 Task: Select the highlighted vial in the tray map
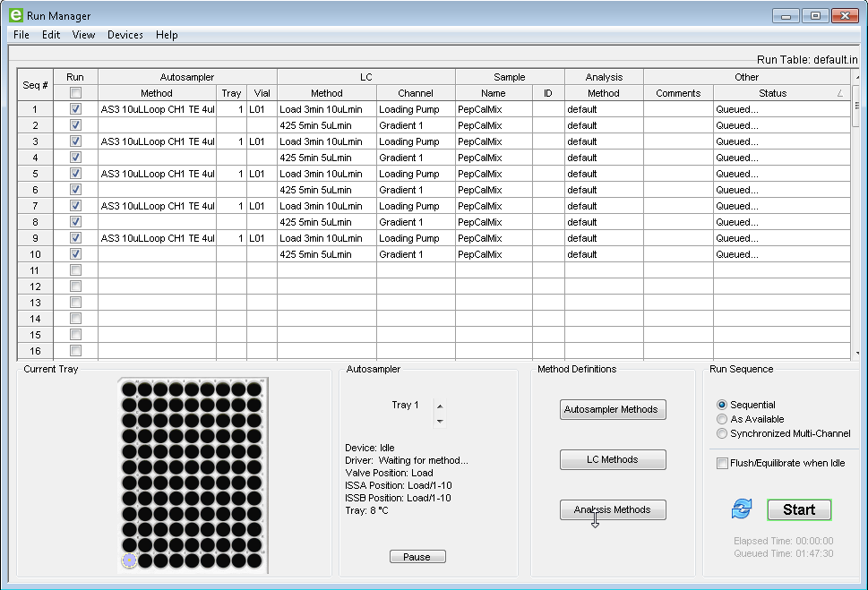128,560
